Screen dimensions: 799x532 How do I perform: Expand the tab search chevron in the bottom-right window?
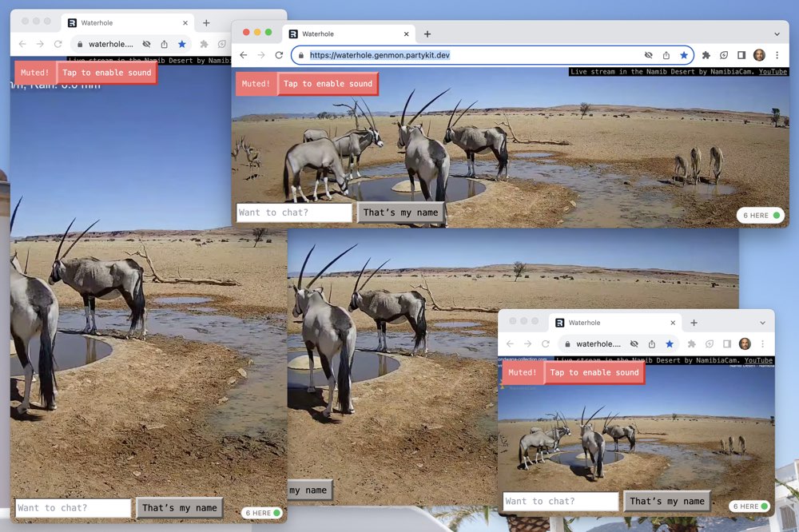click(x=763, y=323)
